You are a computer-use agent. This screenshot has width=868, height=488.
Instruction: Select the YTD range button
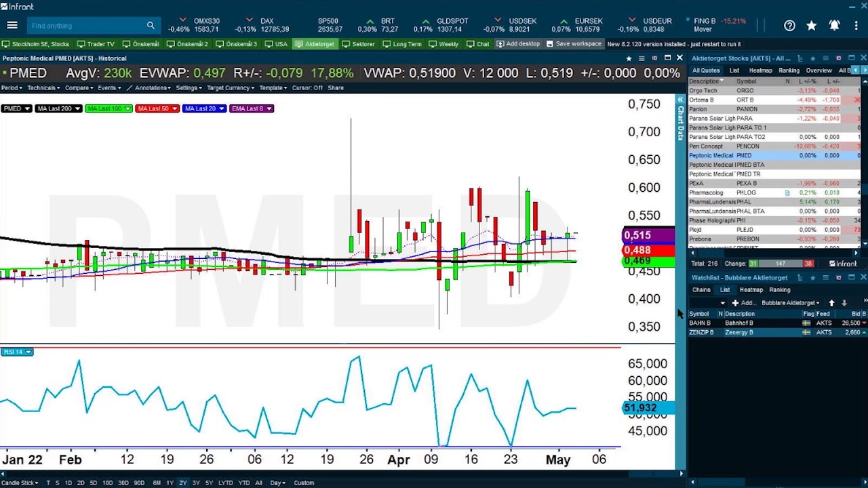coord(243,483)
